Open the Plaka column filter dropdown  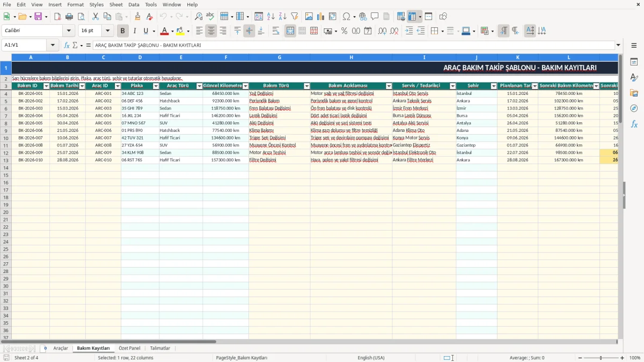(156, 86)
